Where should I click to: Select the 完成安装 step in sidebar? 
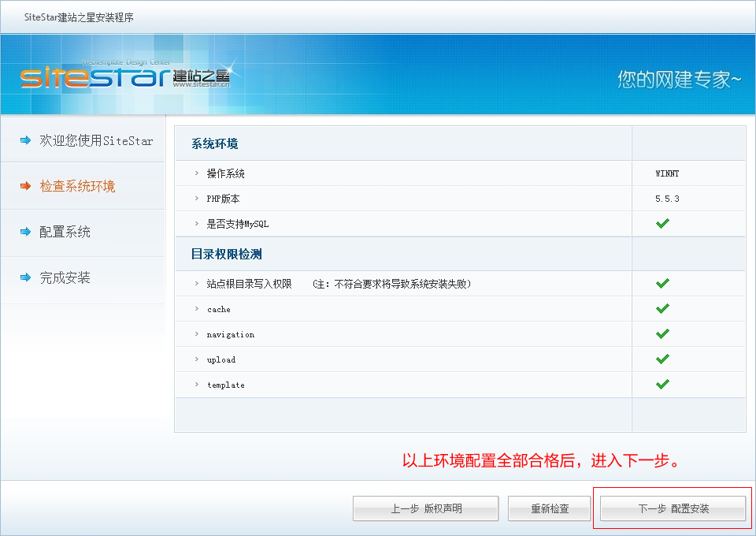click(65, 277)
